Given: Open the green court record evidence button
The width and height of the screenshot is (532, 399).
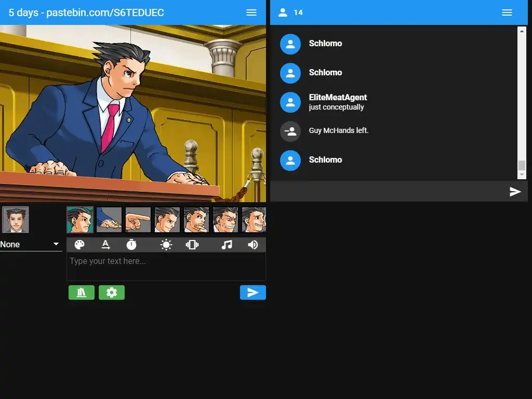Looking at the screenshot, I should (82, 292).
